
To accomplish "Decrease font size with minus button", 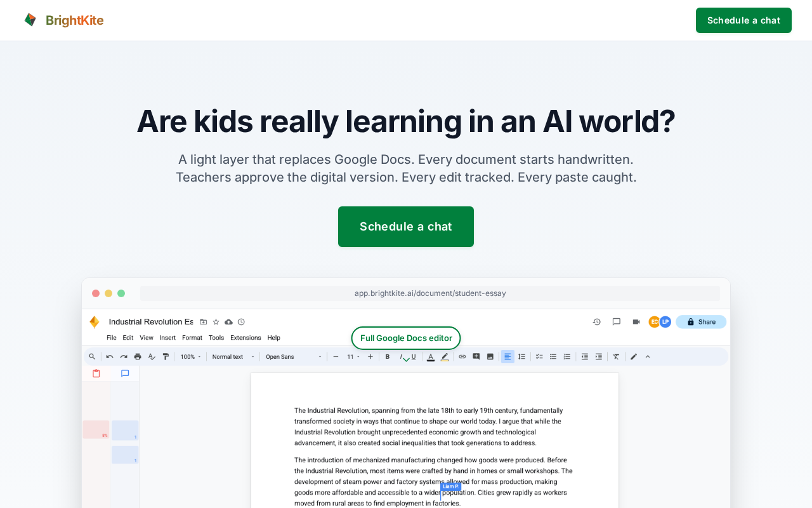I will pos(336,357).
